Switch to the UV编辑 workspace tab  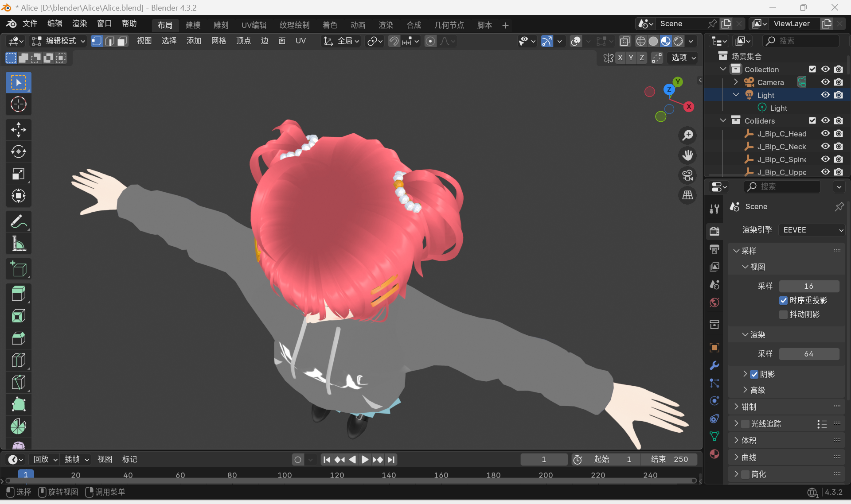tap(254, 25)
